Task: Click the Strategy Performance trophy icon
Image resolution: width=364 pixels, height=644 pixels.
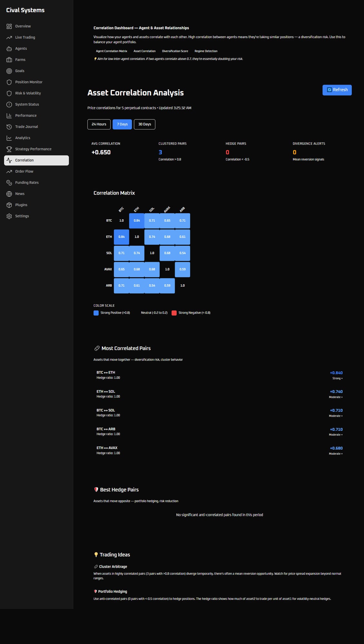Action: tap(9, 149)
